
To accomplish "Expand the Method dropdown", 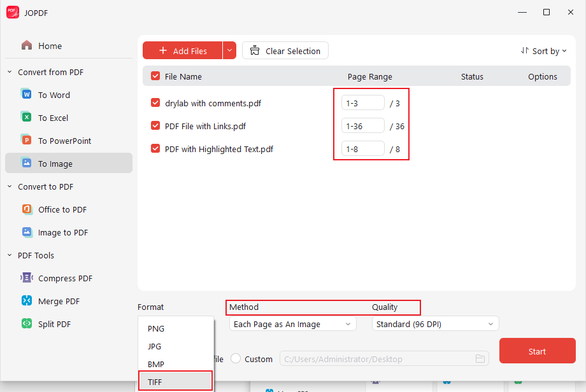I will pos(292,323).
